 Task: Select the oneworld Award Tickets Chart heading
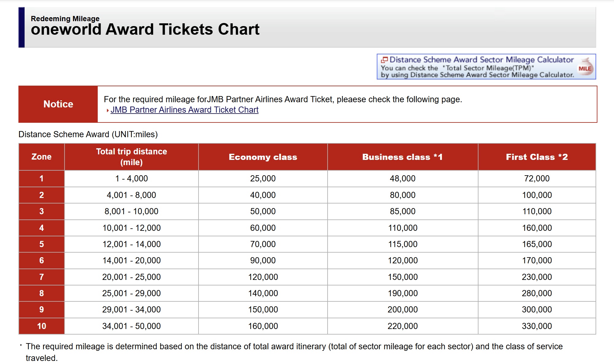[x=145, y=29]
